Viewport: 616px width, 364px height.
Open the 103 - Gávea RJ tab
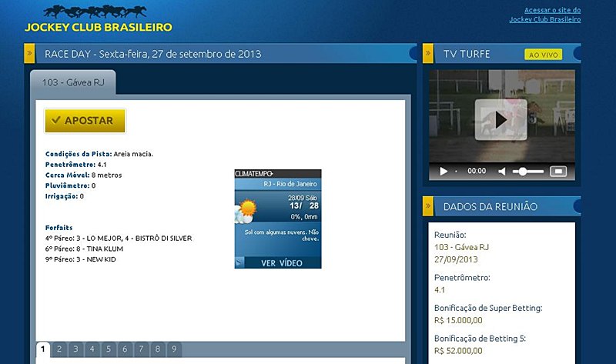click(73, 82)
